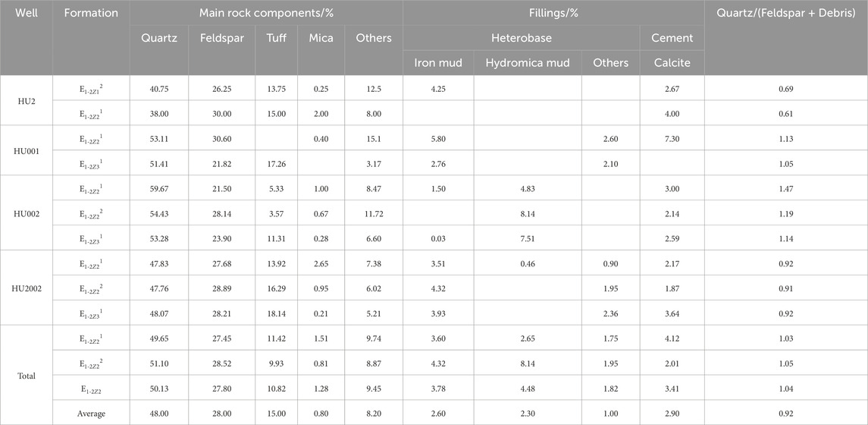
Task: Select the Total row label
Action: [x=26, y=376]
